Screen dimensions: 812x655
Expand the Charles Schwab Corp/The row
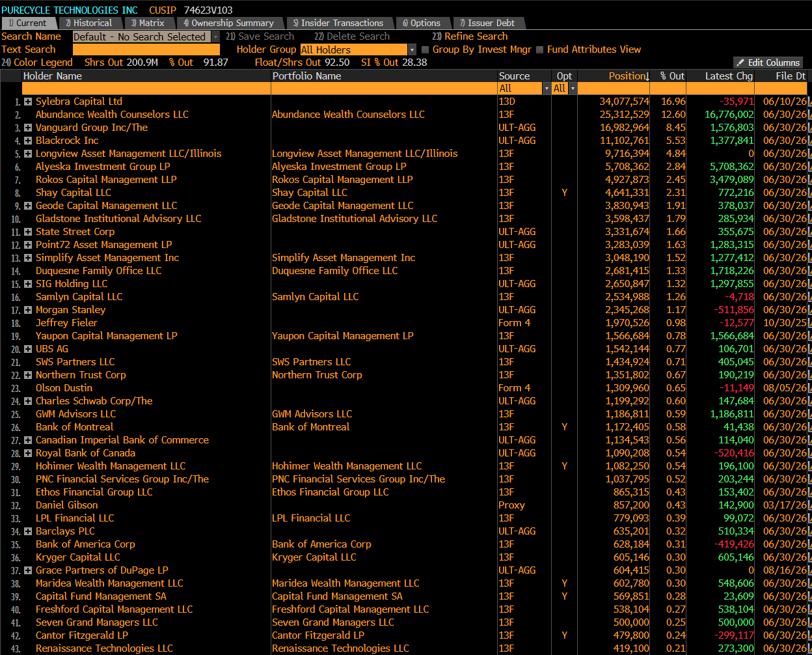coord(28,401)
